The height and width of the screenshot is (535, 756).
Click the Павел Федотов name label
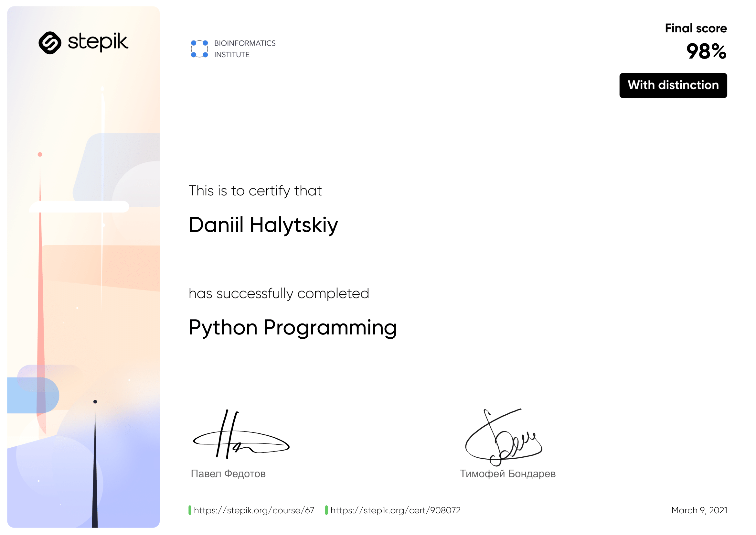pos(228,474)
